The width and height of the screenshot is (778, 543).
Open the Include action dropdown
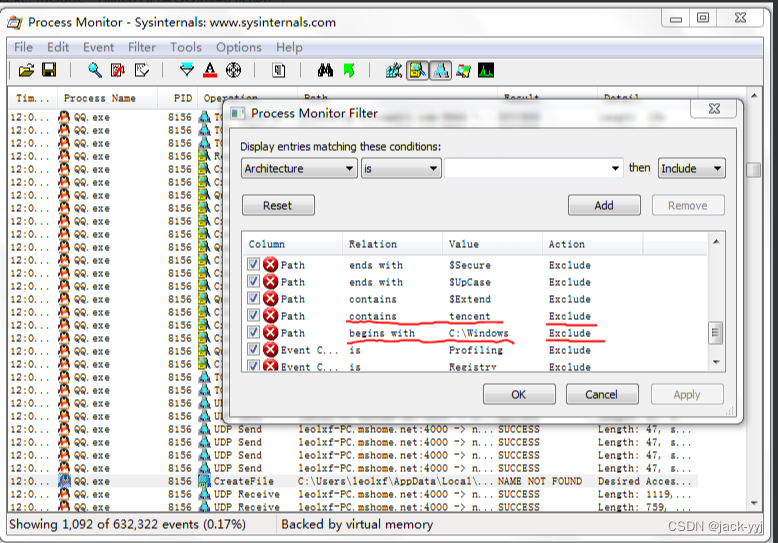click(x=691, y=168)
